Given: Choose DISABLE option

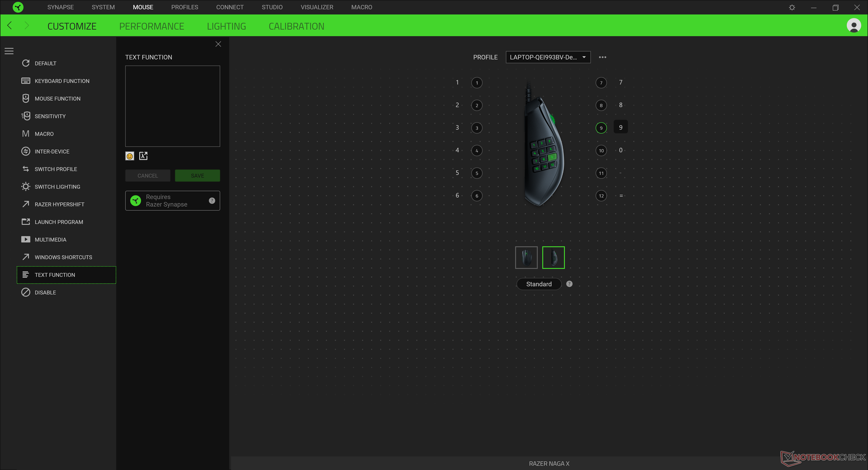Looking at the screenshot, I should click(66, 292).
